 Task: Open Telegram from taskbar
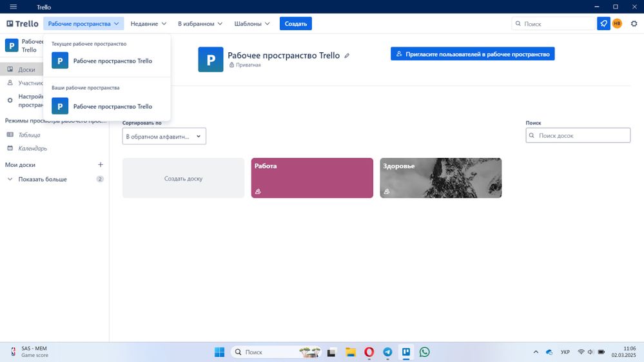click(387, 352)
